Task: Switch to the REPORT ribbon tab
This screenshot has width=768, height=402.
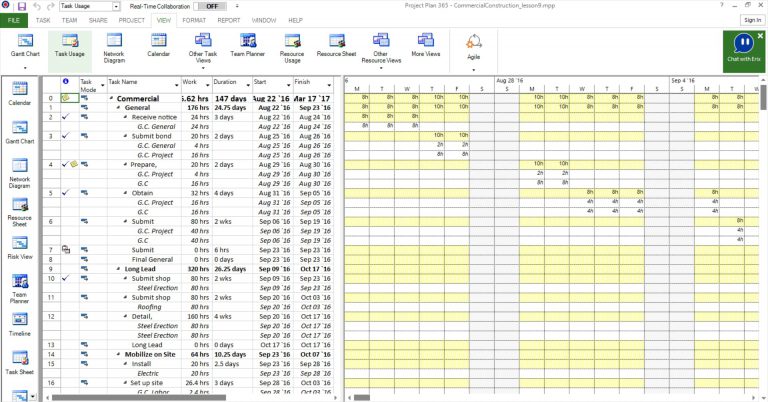Action: click(x=229, y=20)
